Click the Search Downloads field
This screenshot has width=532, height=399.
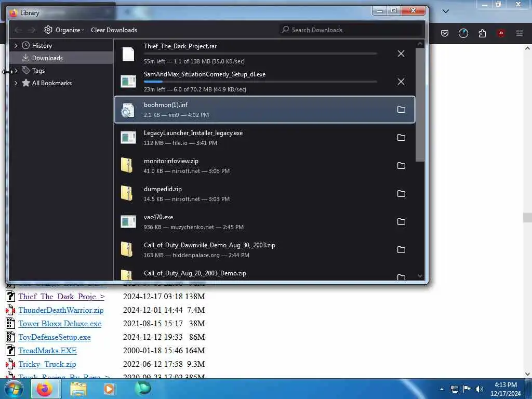351,30
